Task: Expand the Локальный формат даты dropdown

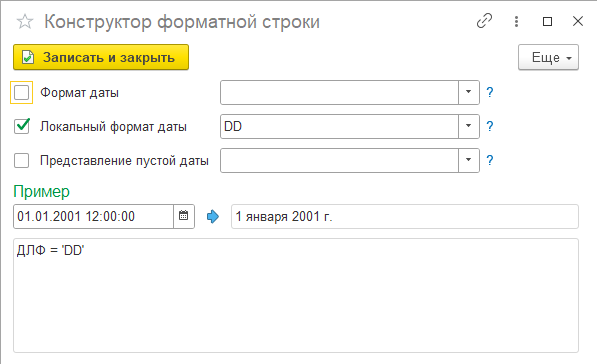Action: point(468,126)
